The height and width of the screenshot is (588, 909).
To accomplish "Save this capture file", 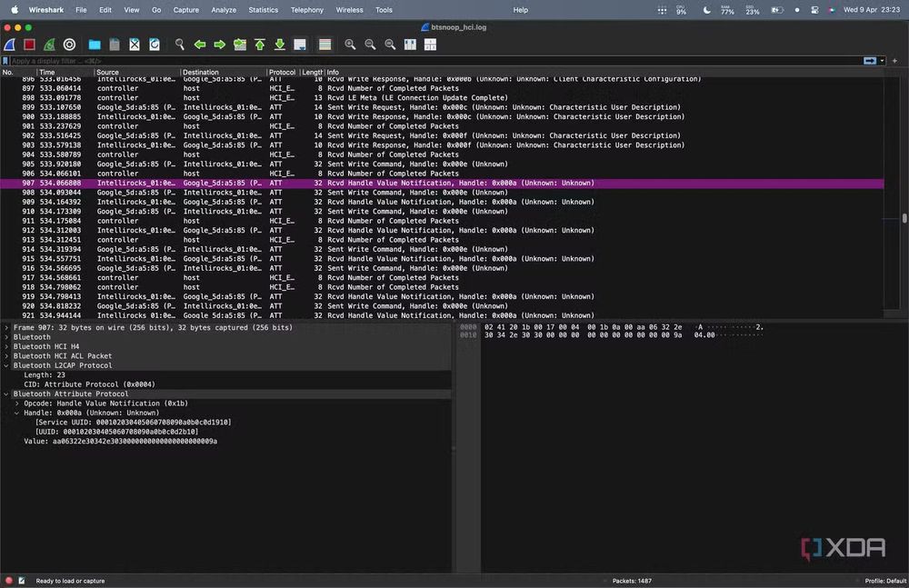I will (x=115, y=45).
